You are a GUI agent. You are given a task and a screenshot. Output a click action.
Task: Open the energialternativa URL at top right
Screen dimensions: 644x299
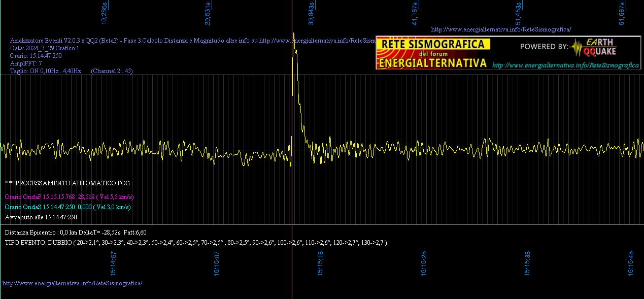click(x=501, y=29)
